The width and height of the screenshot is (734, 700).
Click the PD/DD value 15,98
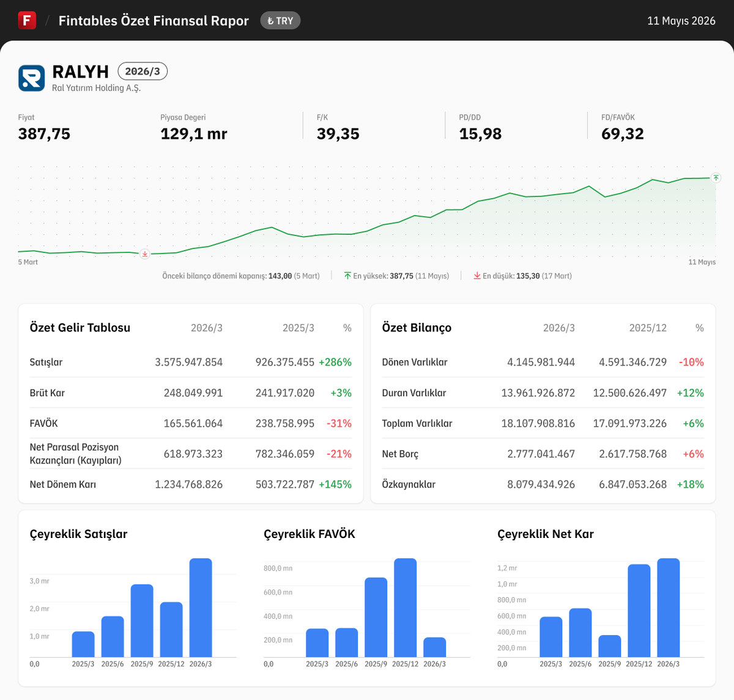pyautogui.click(x=480, y=134)
